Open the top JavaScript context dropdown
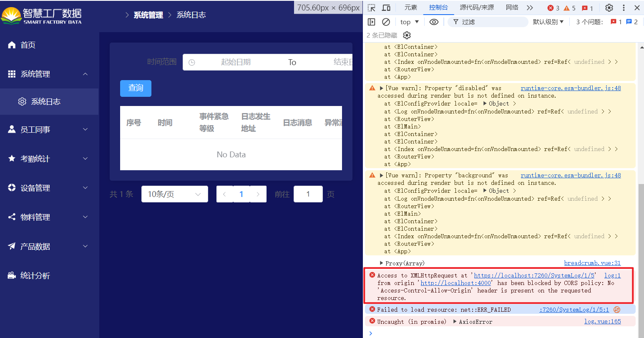This screenshot has width=644, height=338. point(410,22)
